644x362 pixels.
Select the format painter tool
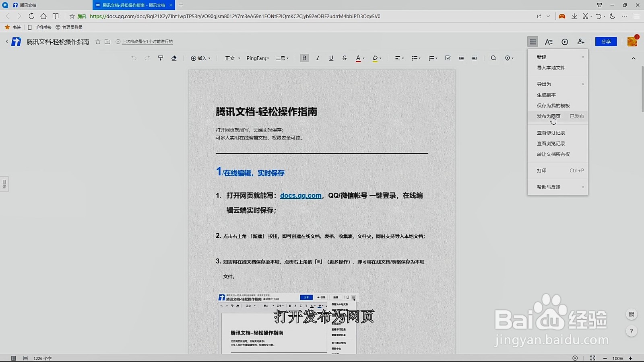tap(161, 58)
